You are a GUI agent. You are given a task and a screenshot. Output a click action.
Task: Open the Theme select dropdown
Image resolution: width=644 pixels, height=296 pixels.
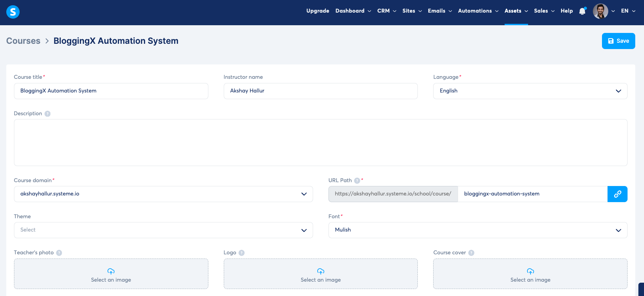pyautogui.click(x=163, y=230)
